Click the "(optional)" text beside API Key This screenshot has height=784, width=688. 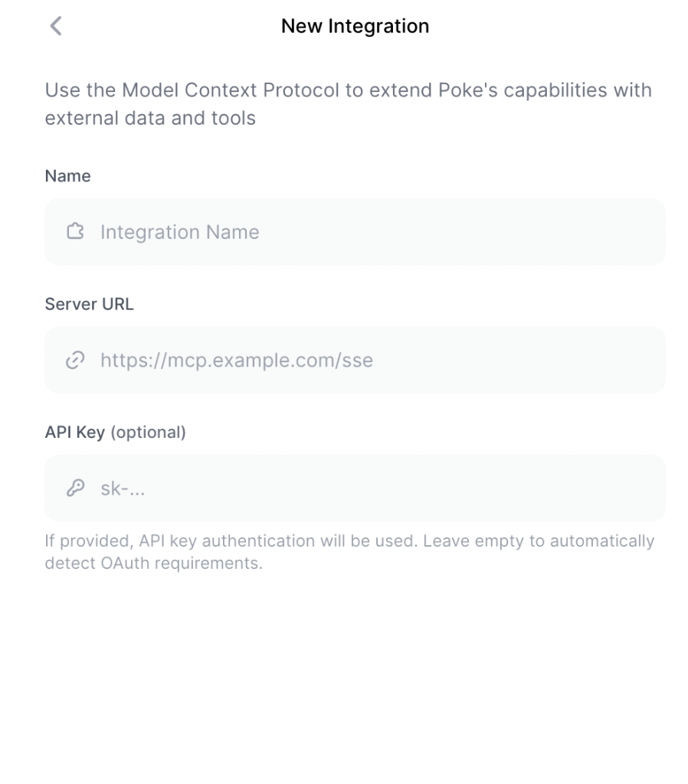click(149, 433)
